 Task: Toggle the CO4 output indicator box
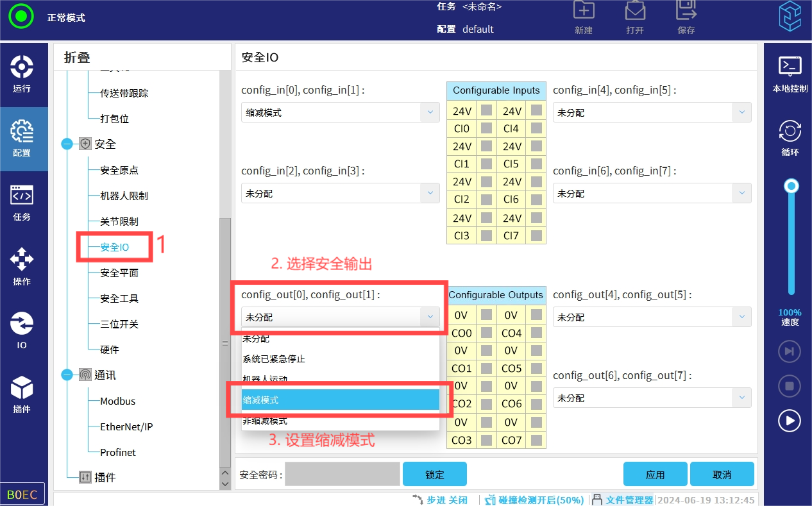pyautogui.click(x=536, y=333)
